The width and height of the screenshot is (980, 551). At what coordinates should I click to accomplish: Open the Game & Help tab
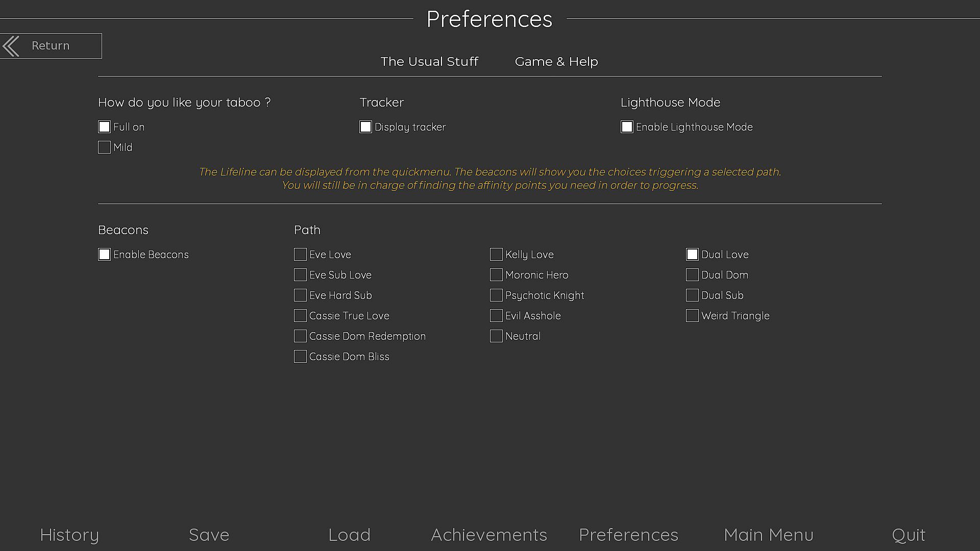tap(556, 62)
